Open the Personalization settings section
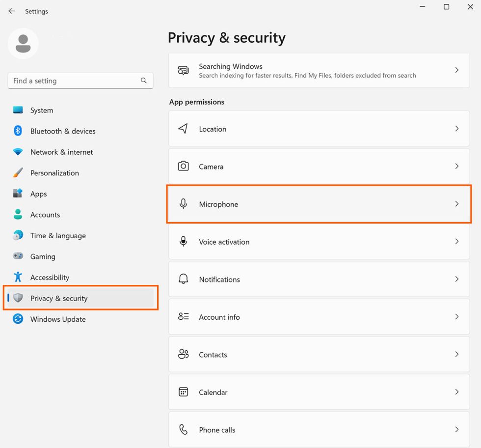Screen dimensions: 481x448 click(54, 172)
